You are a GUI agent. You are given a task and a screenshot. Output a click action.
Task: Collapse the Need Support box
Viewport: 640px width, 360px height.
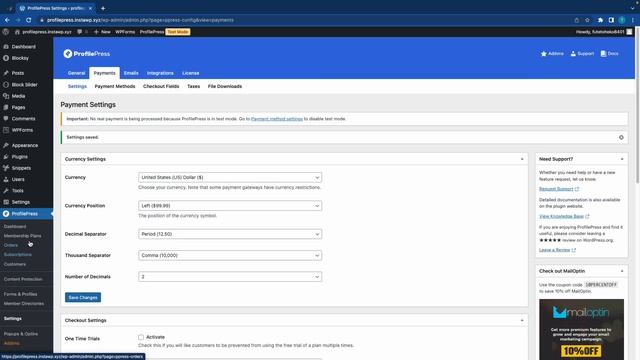[622, 159]
